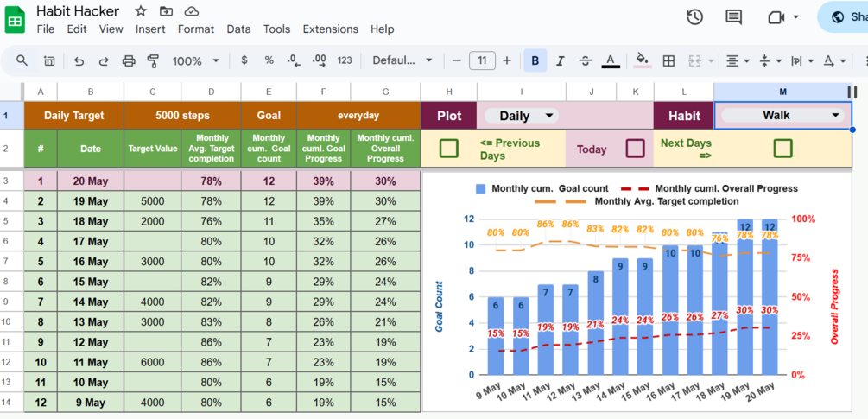Format as currency with dollar icon
868x419 pixels.
click(244, 60)
